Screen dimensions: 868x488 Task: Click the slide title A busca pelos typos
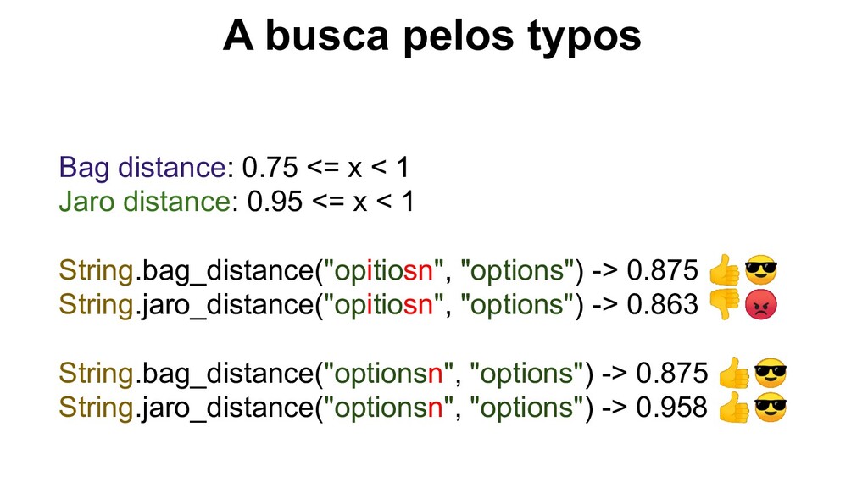tap(432, 36)
